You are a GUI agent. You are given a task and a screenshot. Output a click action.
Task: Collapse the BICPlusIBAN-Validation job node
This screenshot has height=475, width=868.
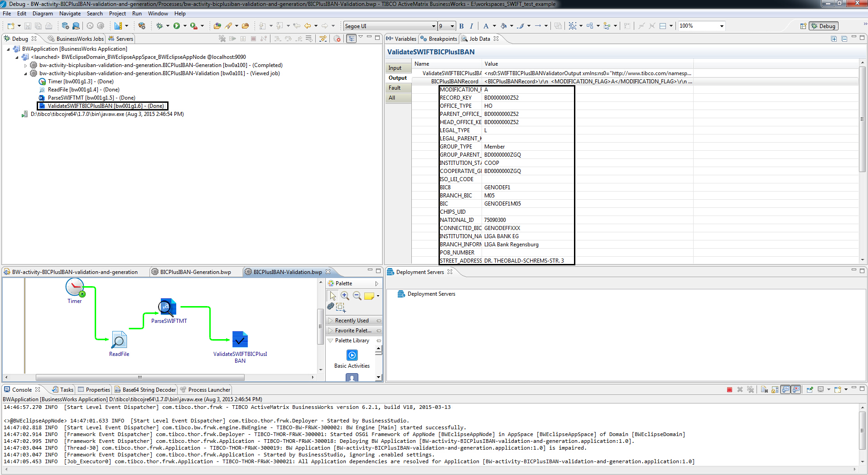25,73
